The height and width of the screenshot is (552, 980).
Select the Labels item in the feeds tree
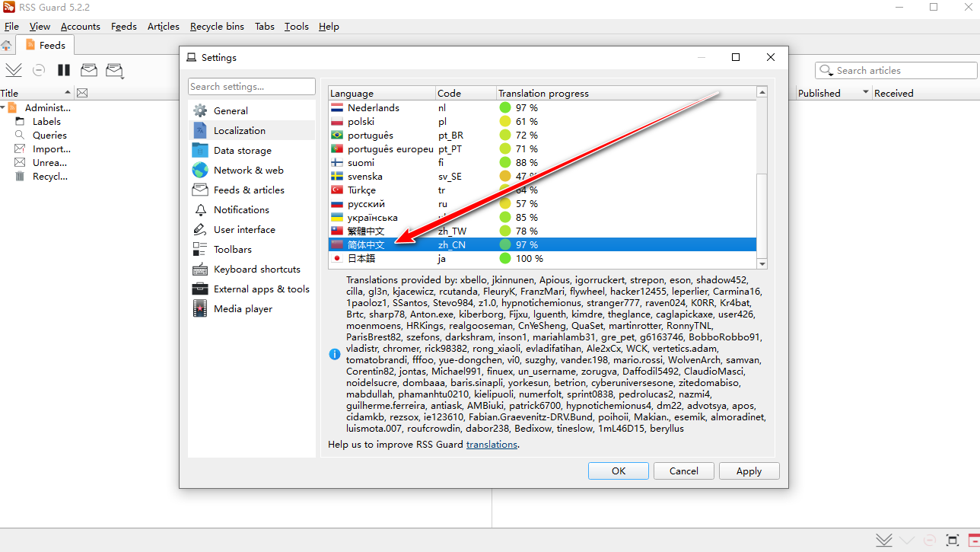(x=46, y=121)
